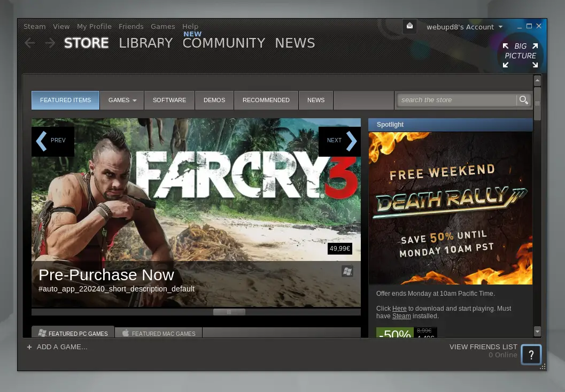Open the question mark help button
This screenshot has width=565, height=392.
(531, 355)
